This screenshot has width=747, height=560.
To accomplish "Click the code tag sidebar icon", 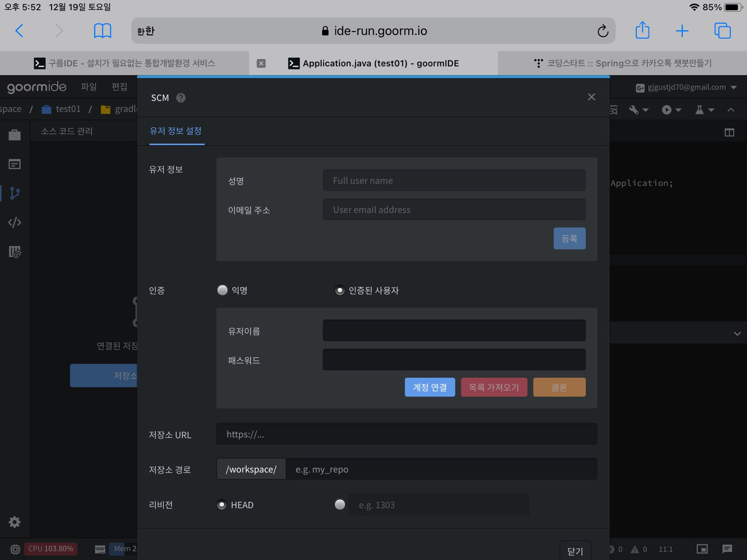I will pyautogui.click(x=15, y=222).
